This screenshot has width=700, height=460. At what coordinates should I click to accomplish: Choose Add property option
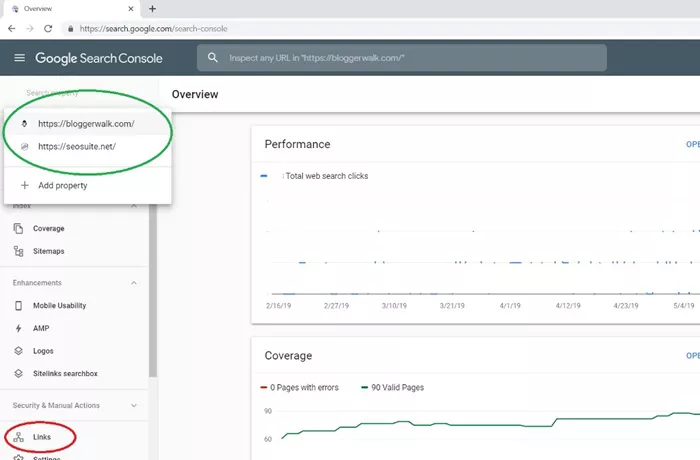[88, 185]
